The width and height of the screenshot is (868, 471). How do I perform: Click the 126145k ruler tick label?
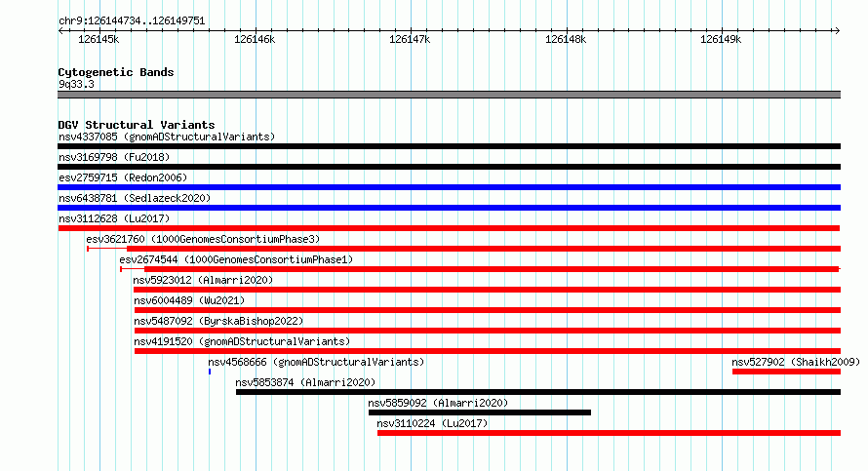coord(99,39)
